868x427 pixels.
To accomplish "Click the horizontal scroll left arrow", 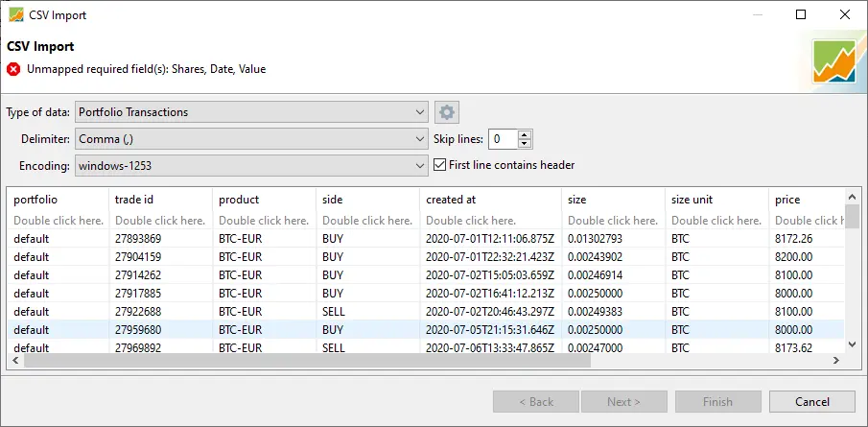I will [x=15, y=361].
